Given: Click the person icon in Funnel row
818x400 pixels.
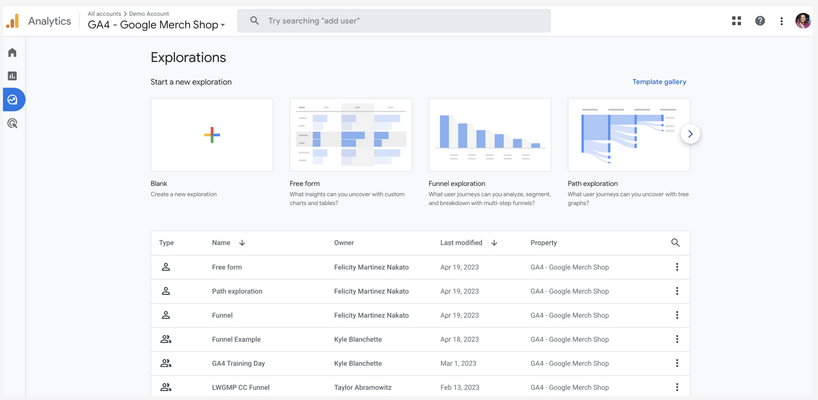Looking at the screenshot, I should [166, 315].
